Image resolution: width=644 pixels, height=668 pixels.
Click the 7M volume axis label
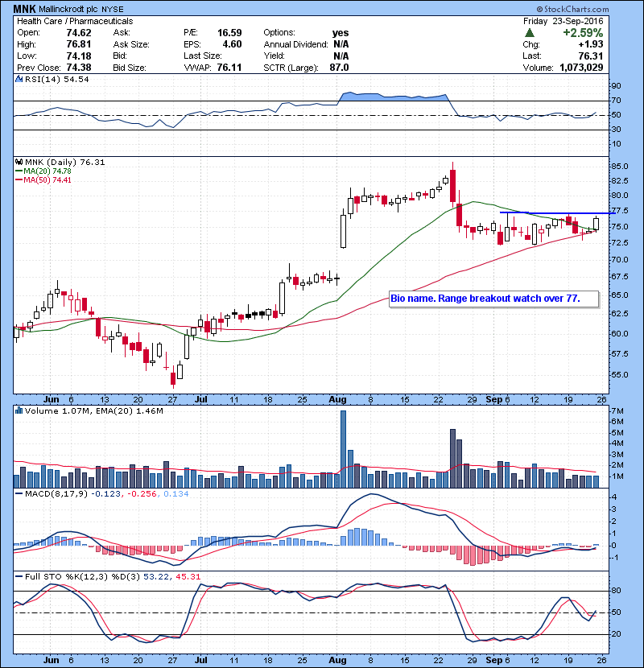(x=617, y=411)
